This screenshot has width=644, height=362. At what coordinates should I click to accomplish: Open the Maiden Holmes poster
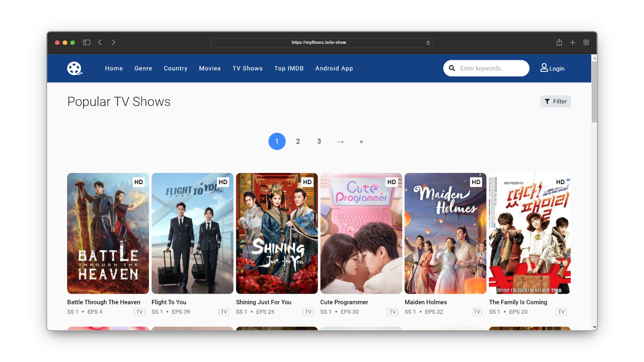point(445,233)
